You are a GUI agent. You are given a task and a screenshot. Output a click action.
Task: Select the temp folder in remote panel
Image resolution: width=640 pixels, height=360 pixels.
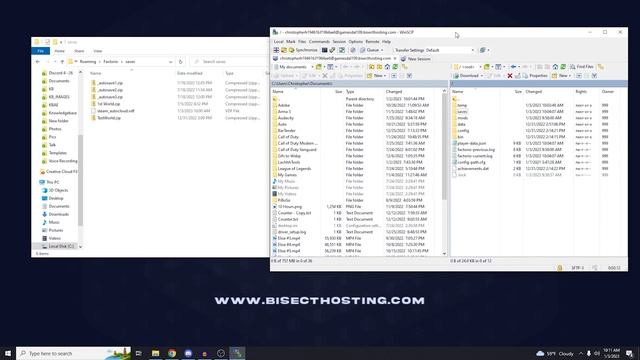click(x=462, y=105)
